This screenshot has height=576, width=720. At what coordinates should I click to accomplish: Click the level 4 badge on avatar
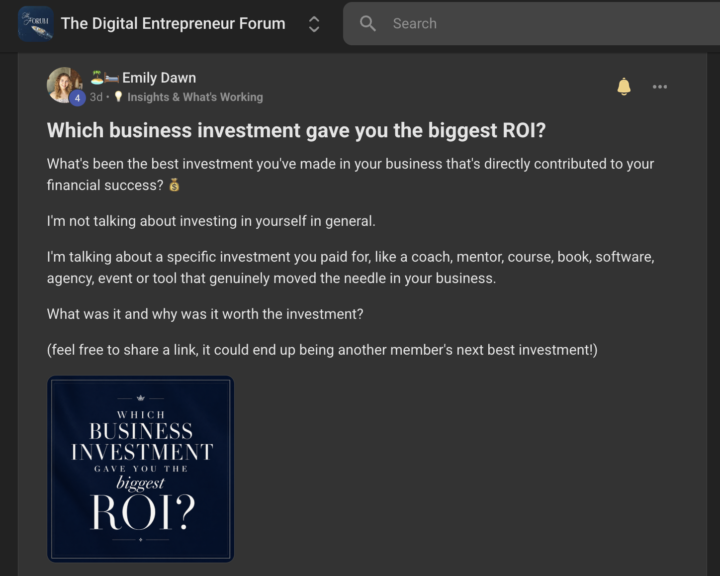point(77,98)
